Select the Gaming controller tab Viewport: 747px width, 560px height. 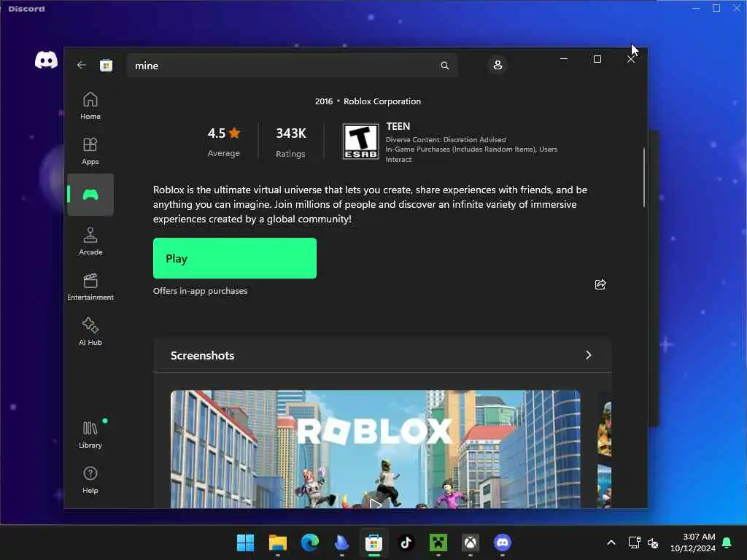coord(90,194)
